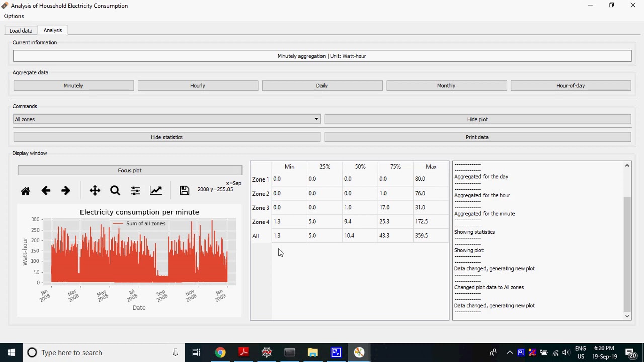Show hidden system tray icons
The image size is (644, 362).
tap(509, 352)
